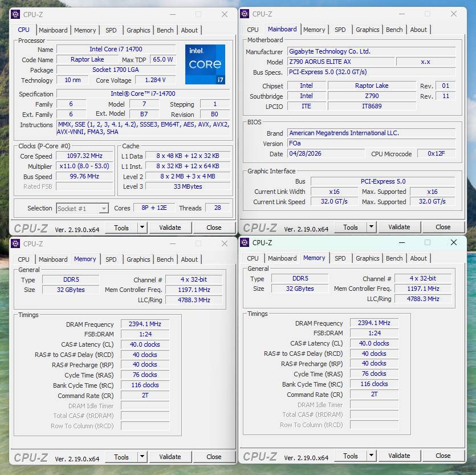476x475 pixels.
Task: Click the Max TDP value '65.0 W'
Action: pos(162,59)
